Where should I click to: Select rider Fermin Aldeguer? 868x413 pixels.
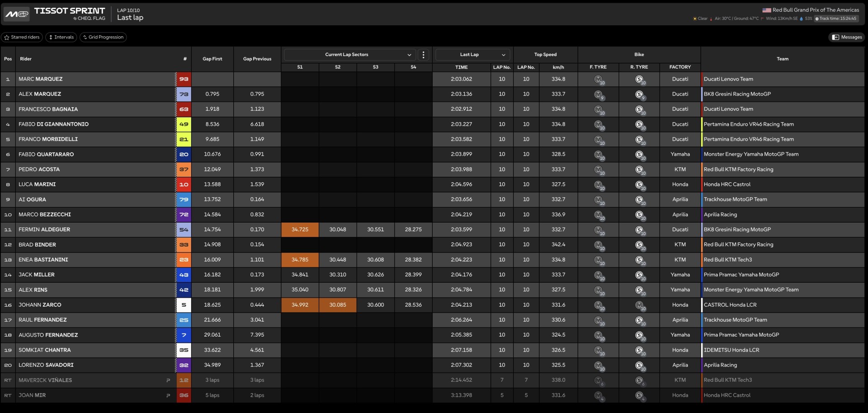click(44, 229)
